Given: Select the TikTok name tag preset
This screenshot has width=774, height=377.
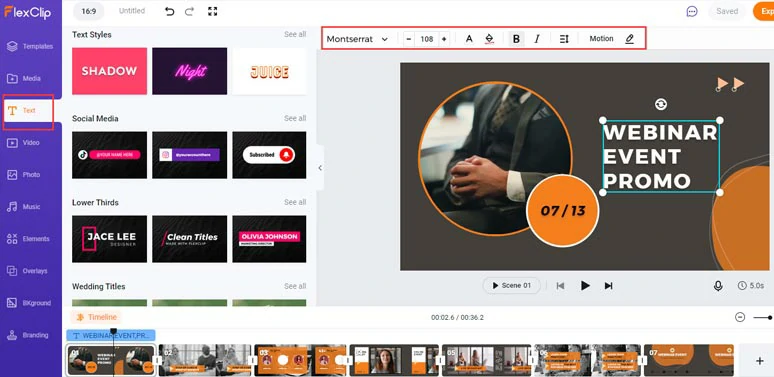Looking at the screenshot, I should 110,155.
